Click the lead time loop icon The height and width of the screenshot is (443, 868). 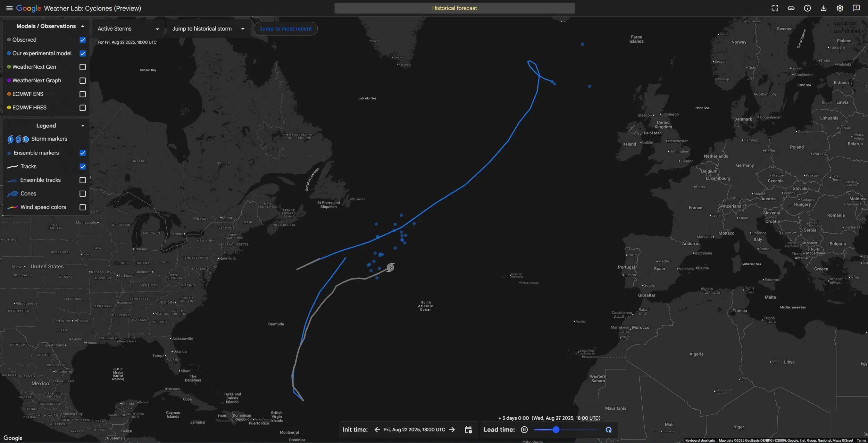[609, 430]
